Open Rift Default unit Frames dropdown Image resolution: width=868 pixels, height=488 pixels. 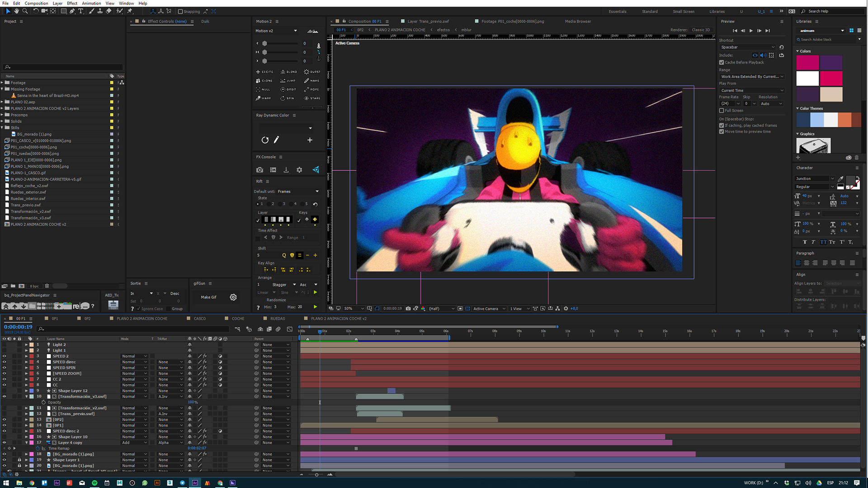pos(298,192)
